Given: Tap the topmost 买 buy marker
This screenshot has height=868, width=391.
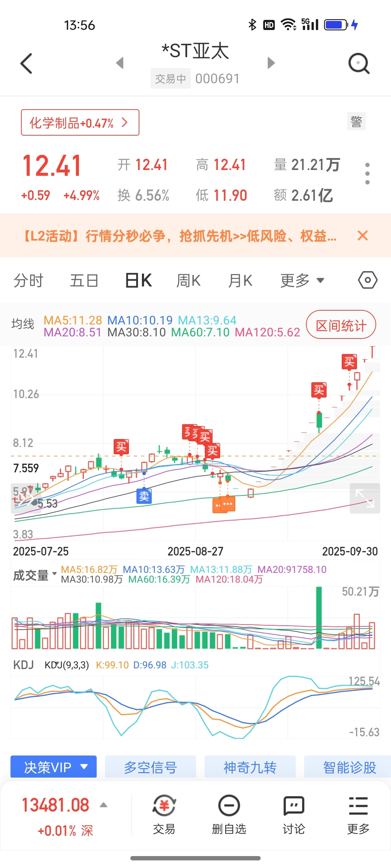Looking at the screenshot, I should [x=349, y=362].
